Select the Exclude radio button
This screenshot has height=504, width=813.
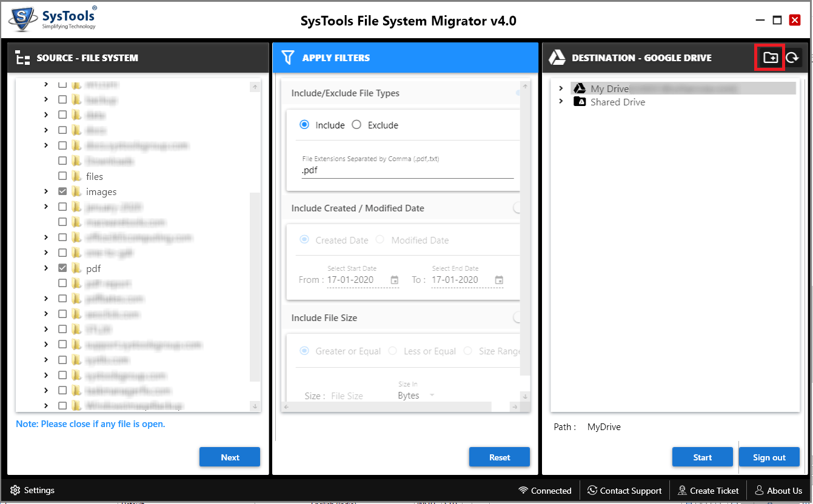click(x=356, y=125)
